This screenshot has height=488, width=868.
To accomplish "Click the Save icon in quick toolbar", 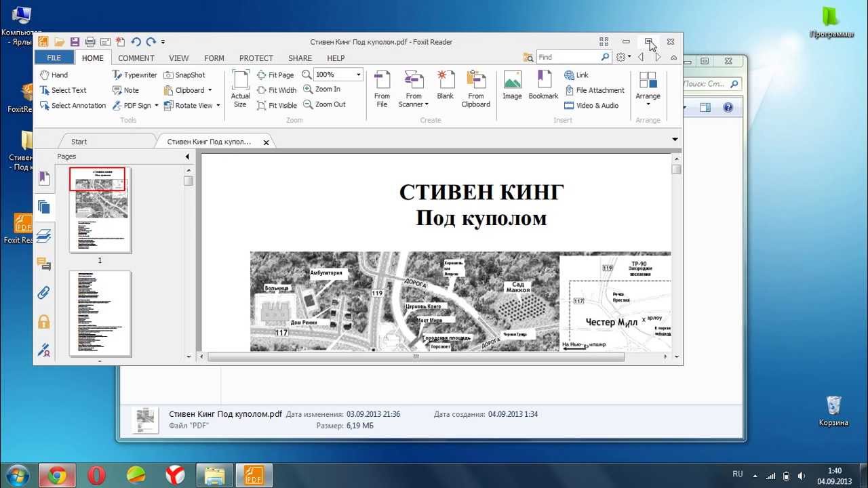I will click(75, 41).
